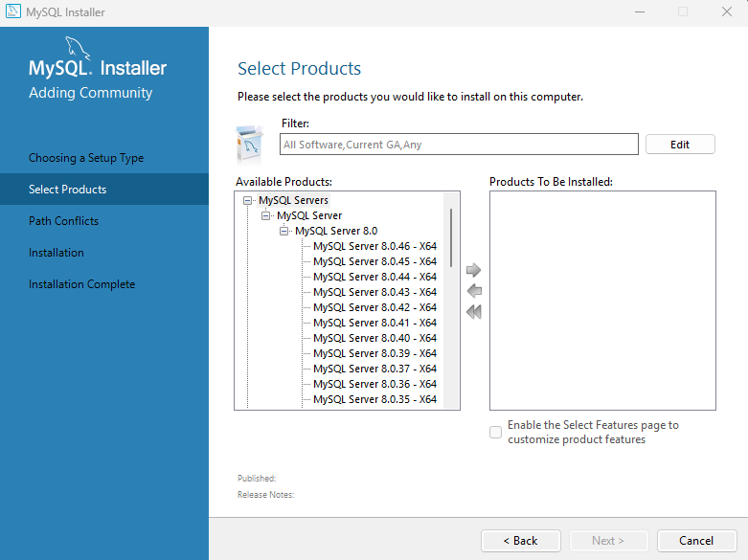Image resolution: width=748 pixels, height=560 pixels.
Task: Click the Edit filter button
Action: point(680,144)
